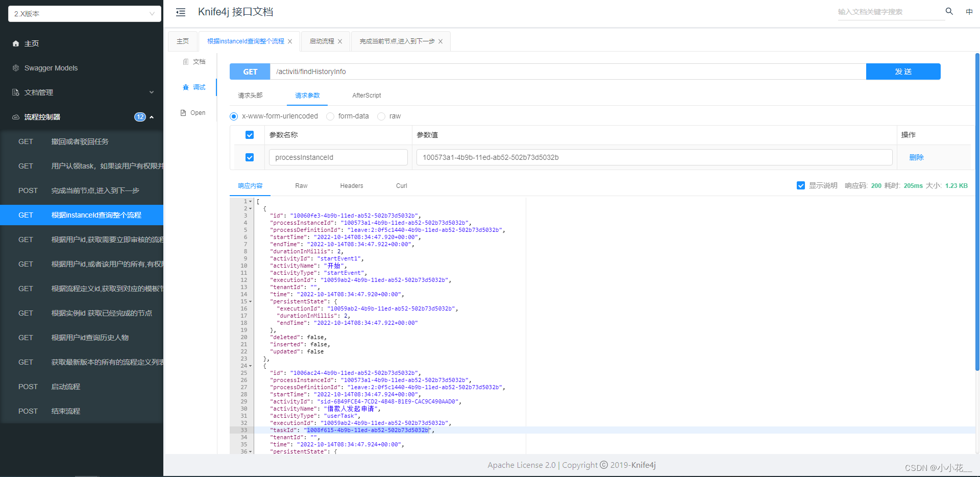
Task: Click the 删除 link for processInstanceId
Action: 916,157
